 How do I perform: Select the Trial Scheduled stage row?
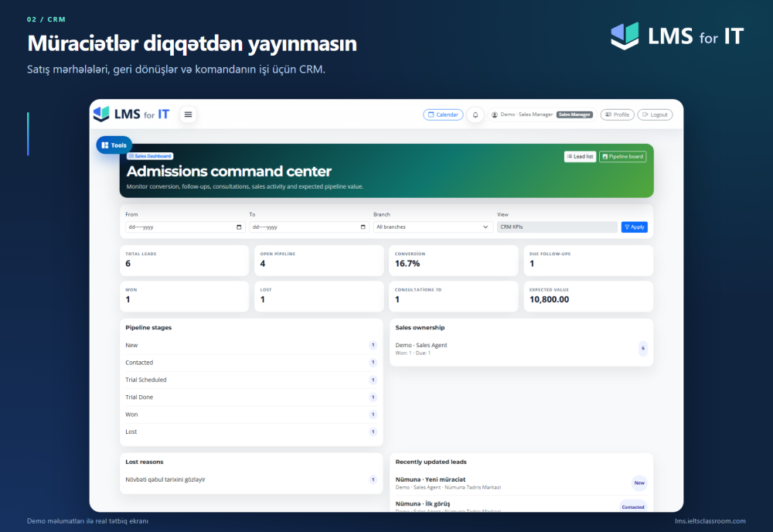pos(251,380)
